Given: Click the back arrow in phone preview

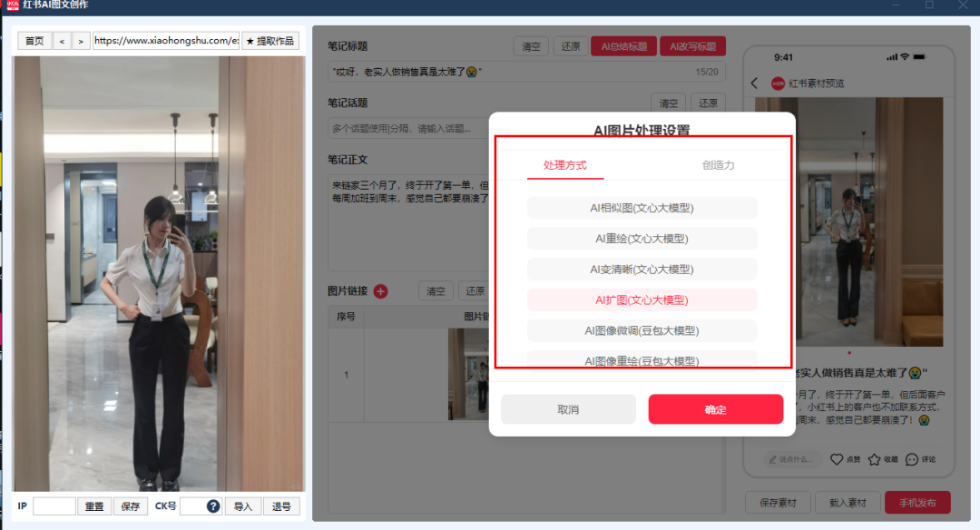Looking at the screenshot, I should [x=754, y=83].
